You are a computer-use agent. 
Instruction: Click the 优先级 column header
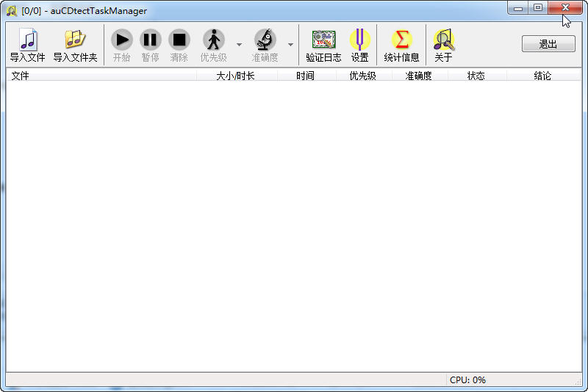[x=364, y=76]
